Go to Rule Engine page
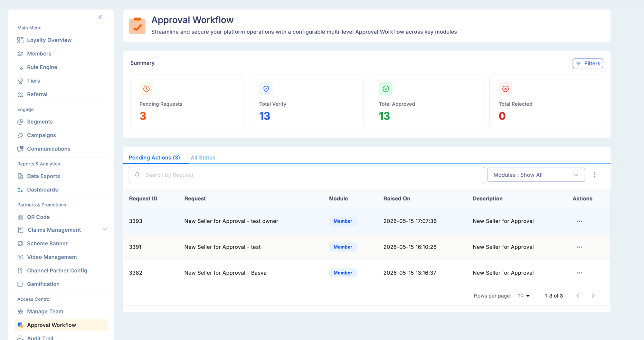Image resolution: width=644 pixels, height=340 pixels. (x=42, y=67)
